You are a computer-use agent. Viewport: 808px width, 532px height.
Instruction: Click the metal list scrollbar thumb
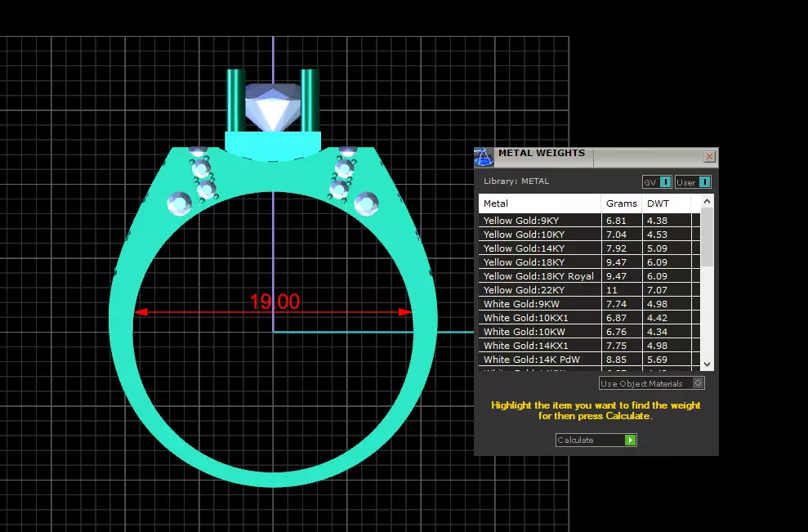[707, 237]
